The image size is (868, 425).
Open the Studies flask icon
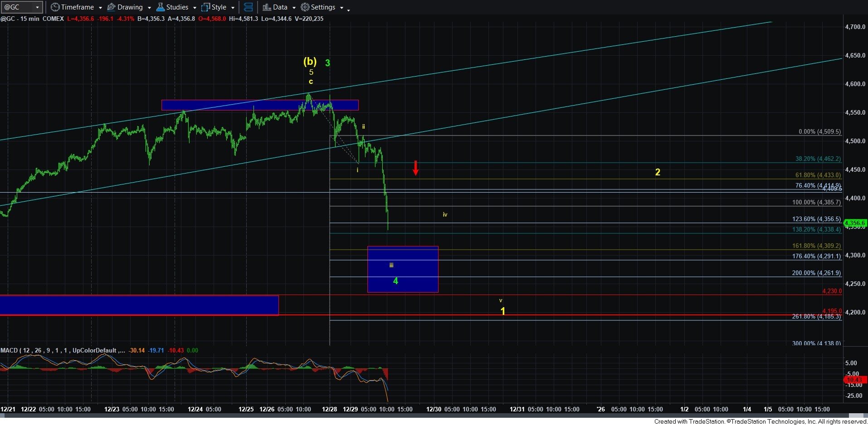click(160, 7)
